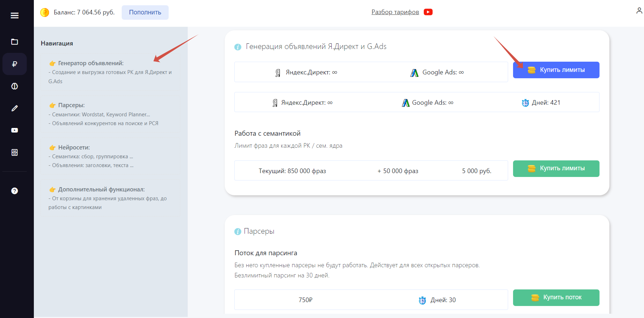Screen dimensions: 644x318
Task: Select the ruble tariffs icon in sidebar
Action: click(x=14, y=64)
